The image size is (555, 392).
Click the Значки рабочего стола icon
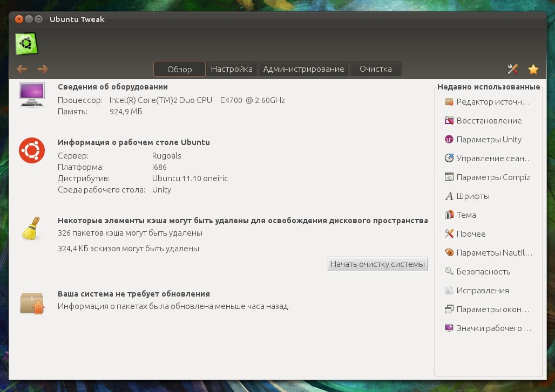pos(449,328)
